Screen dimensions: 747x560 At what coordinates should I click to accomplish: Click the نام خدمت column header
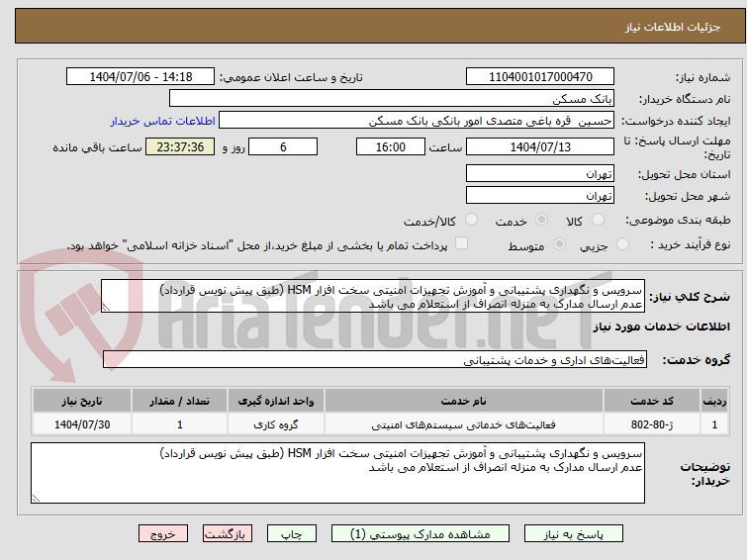pos(464,401)
